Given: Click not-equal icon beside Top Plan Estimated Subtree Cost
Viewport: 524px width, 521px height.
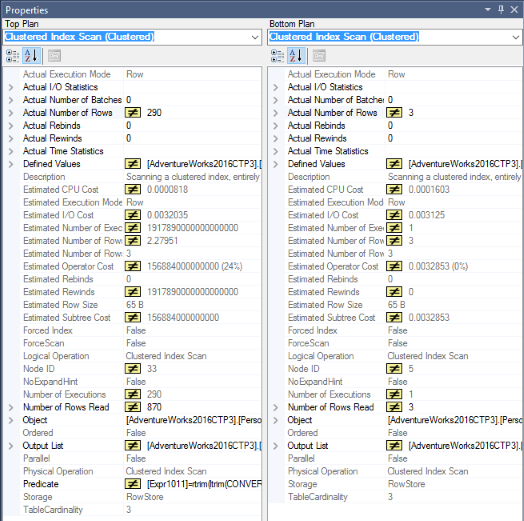Looking at the screenshot, I should coord(133,317).
